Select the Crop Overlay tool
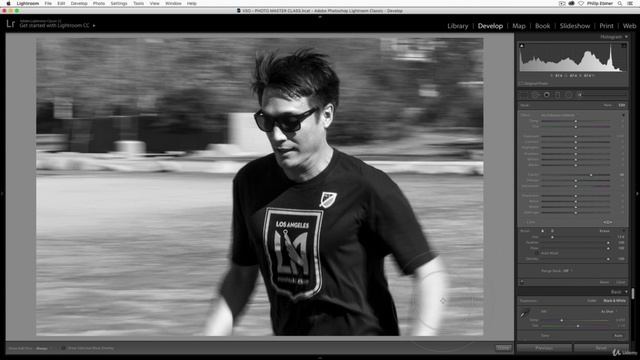 [524, 95]
